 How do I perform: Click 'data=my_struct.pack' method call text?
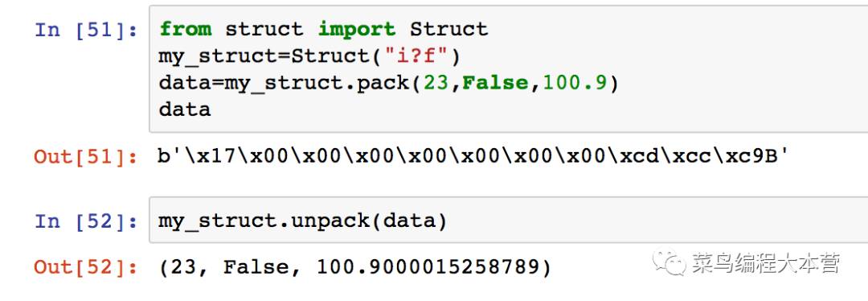pos(284,83)
